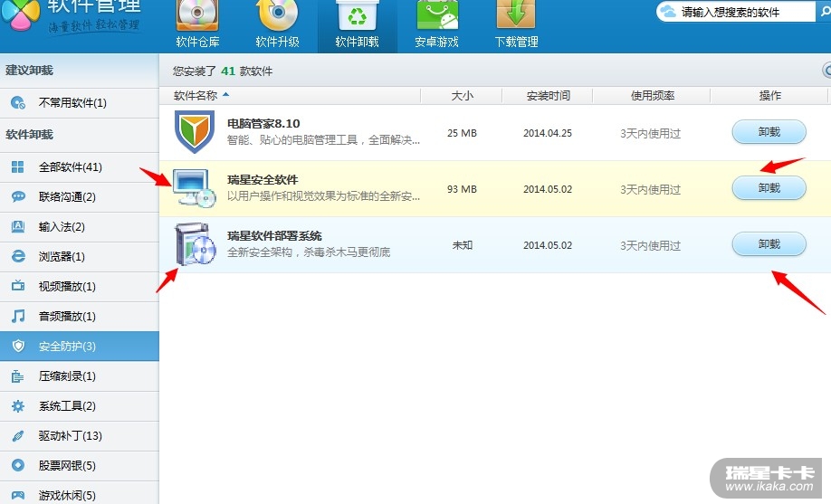Click the 瑞星安全软件 monitor icon
The width and height of the screenshot is (831, 504).
194,187
